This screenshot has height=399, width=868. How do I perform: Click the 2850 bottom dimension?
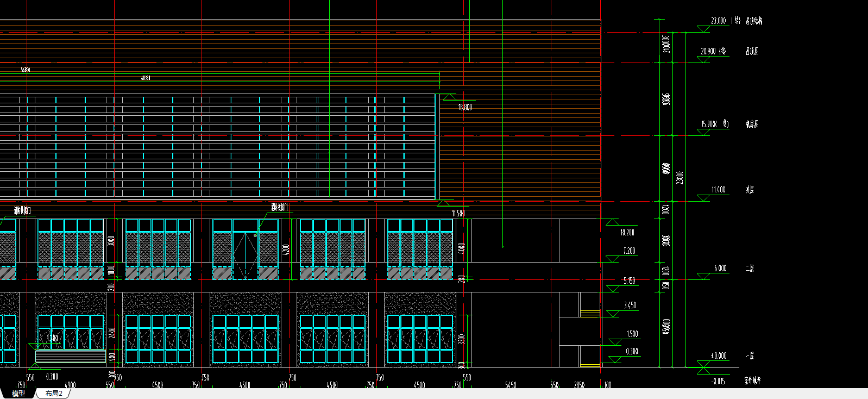[x=579, y=385]
